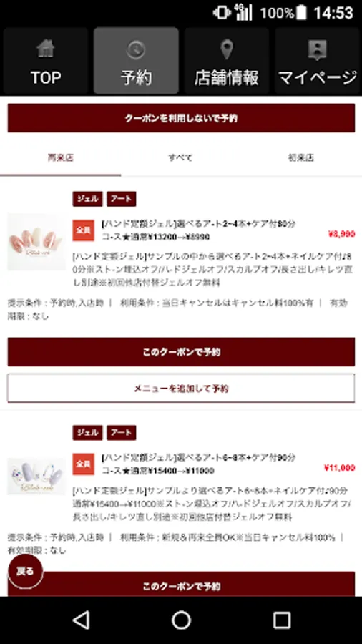The image size is (362, 644).
Task: Tap メニューを追加して予約 button
Action: tap(181, 388)
